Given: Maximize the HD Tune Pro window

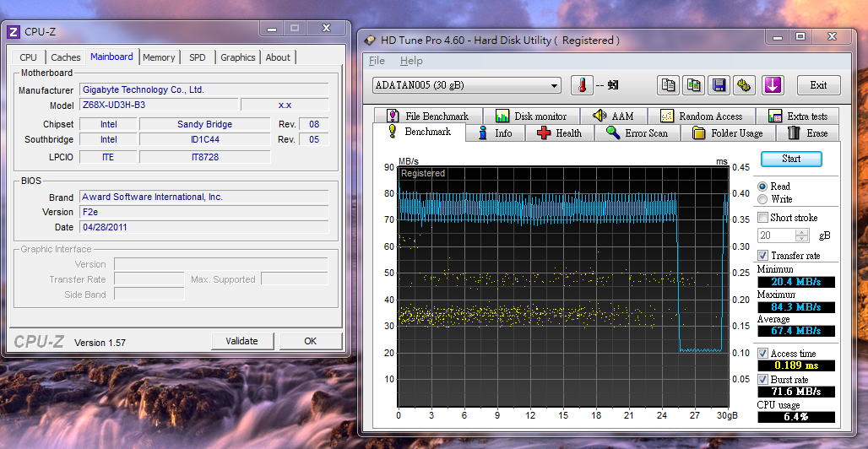Looking at the screenshot, I should pos(800,37).
